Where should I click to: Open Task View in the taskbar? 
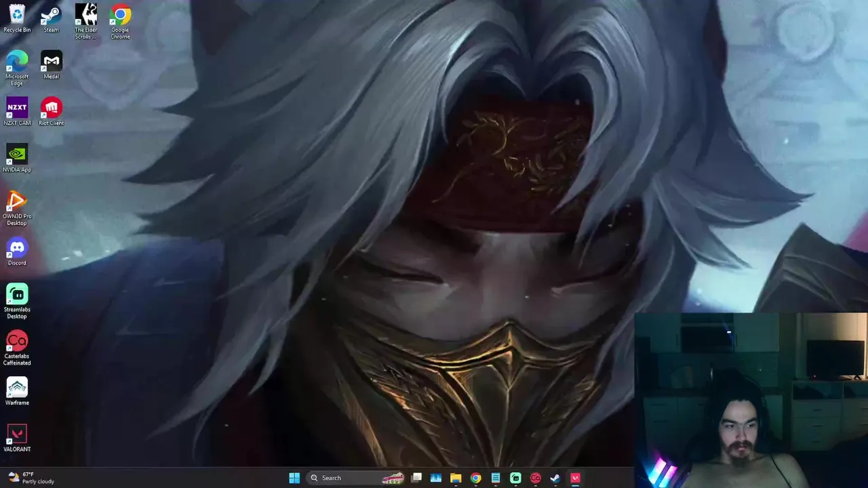pyautogui.click(x=416, y=478)
